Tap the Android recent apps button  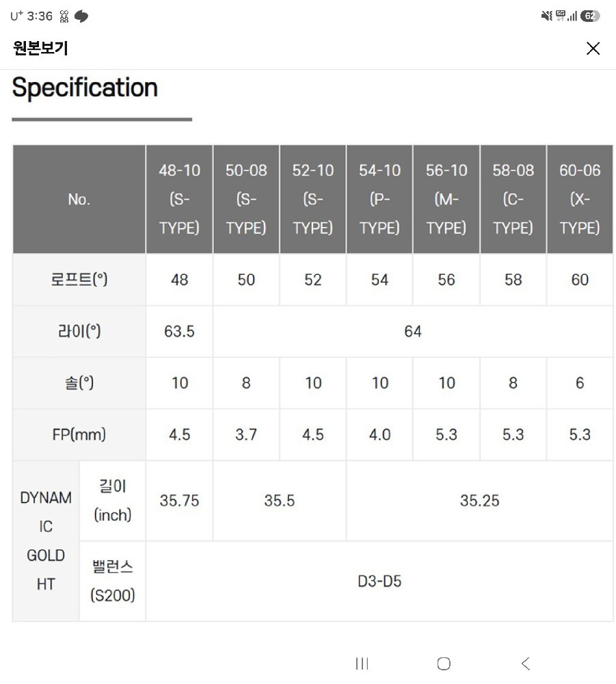click(x=362, y=663)
